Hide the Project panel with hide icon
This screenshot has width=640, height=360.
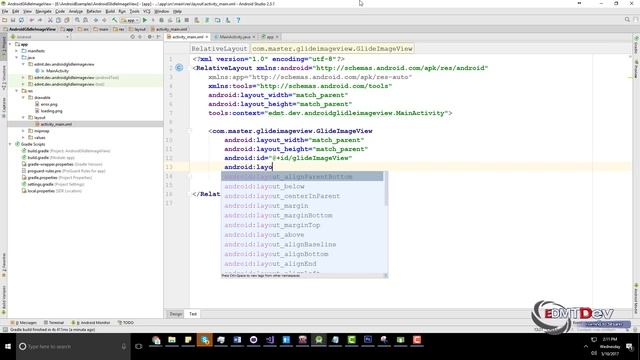158,37
